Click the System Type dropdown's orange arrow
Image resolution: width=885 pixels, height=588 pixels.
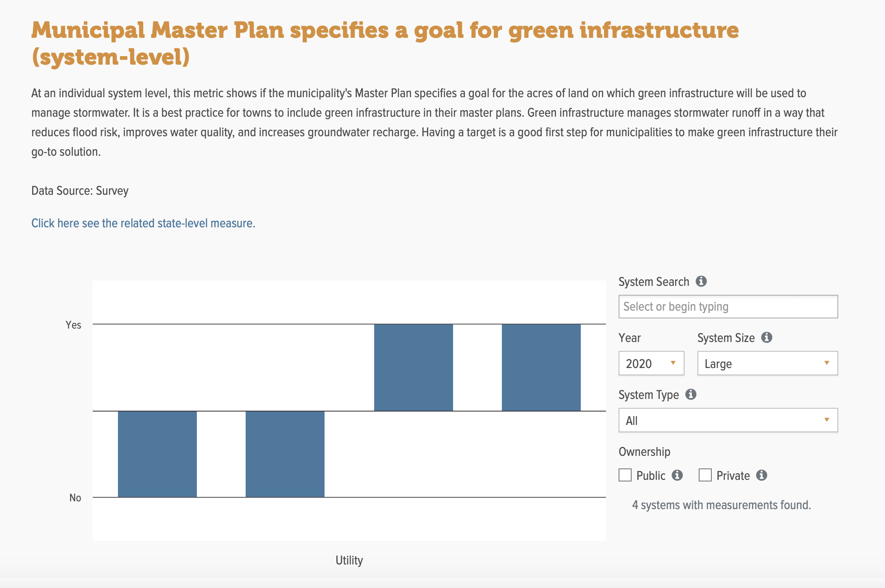[x=826, y=420]
